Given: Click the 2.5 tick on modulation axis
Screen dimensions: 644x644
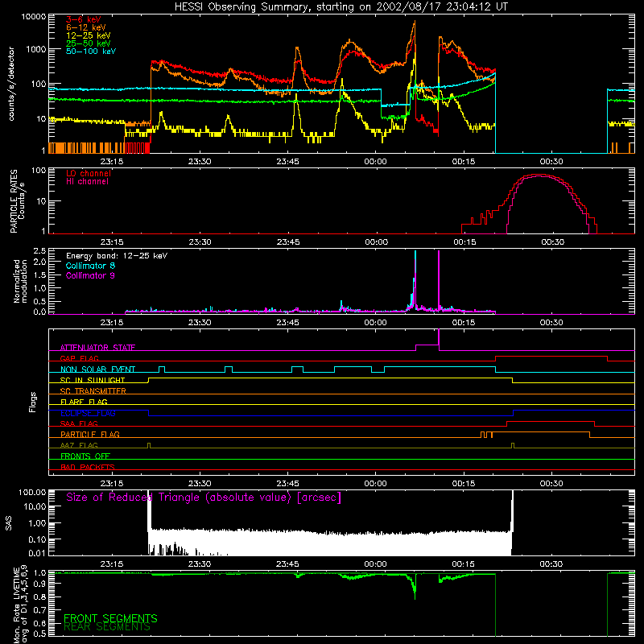Looking at the screenshot, I should pos(40,251).
